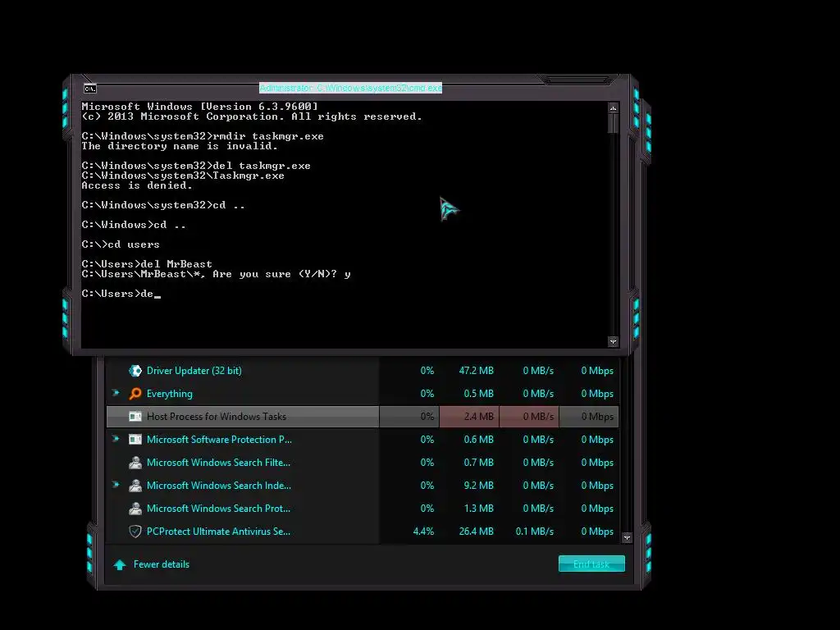Click the cmd window scroll-down arrow

(614, 341)
